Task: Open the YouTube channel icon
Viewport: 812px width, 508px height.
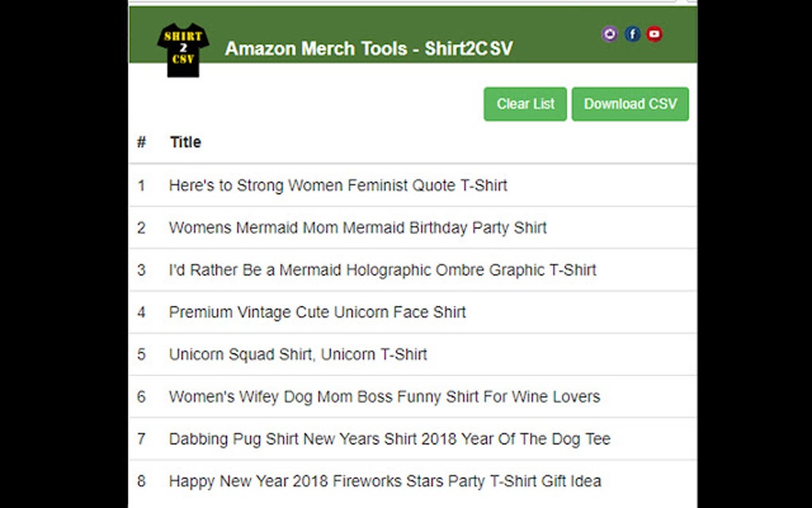Action: point(654,33)
